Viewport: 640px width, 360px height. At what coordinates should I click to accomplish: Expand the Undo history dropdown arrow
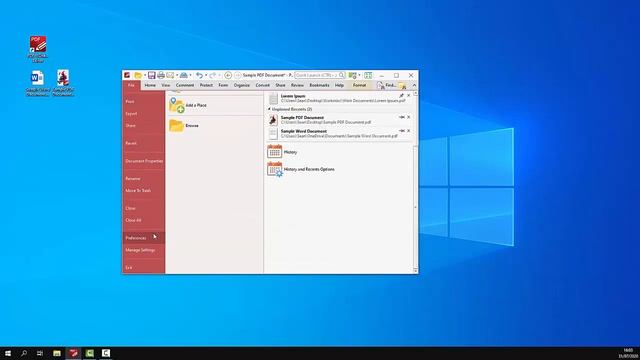(x=206, y=76)
